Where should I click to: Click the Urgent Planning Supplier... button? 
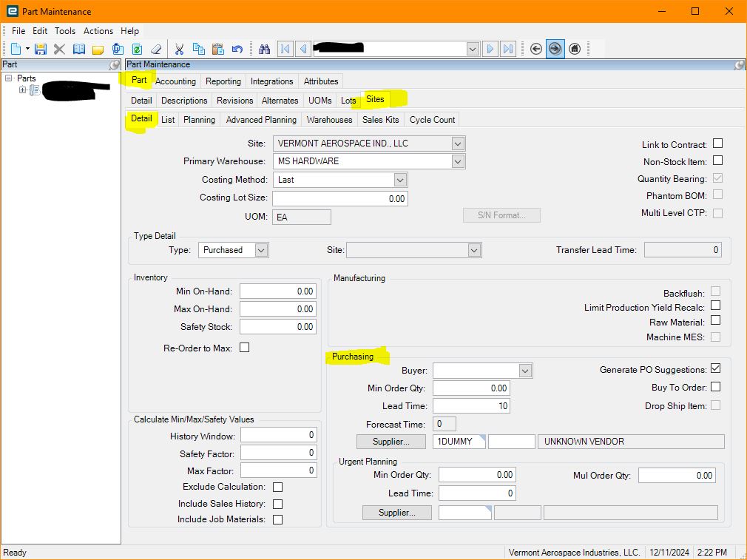coord(397,513)
